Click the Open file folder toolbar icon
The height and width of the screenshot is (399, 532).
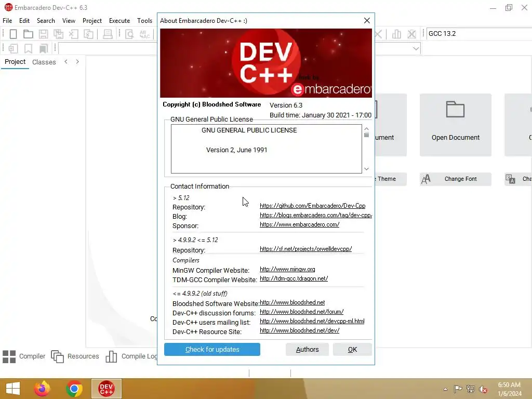28,34
